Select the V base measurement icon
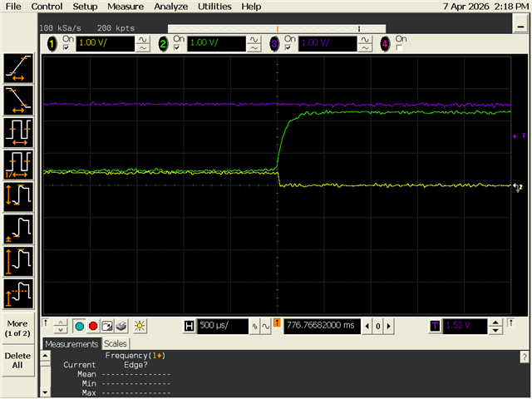 (18, 229)
